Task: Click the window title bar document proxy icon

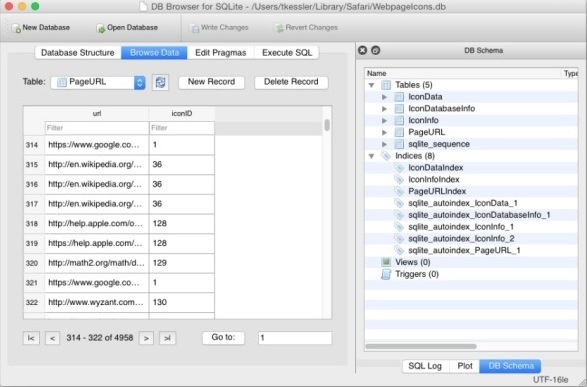Action: (143, 7)
